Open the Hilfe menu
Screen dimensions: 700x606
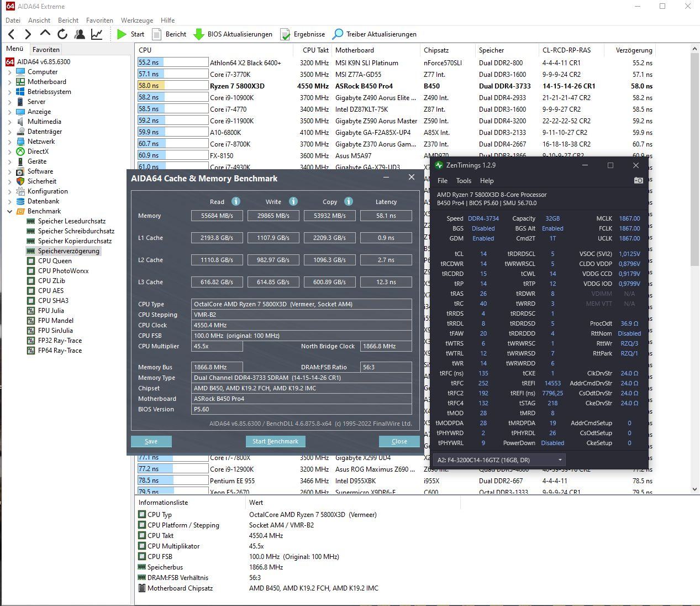pos(168,20)
